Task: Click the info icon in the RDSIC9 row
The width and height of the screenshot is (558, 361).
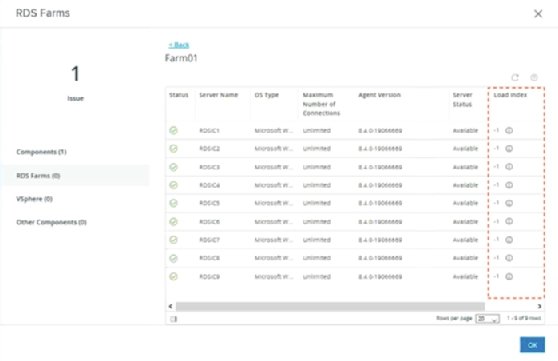Action: (x=509, y=276)
